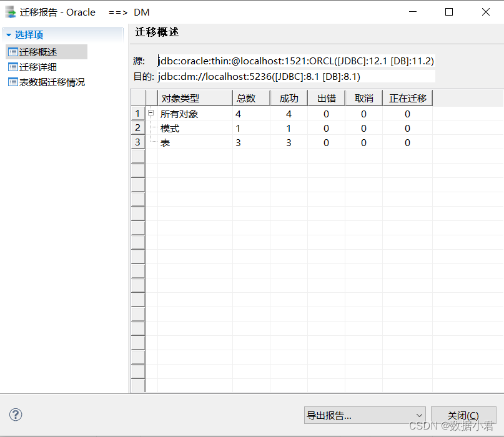
Task: Select row header number 2
Action: click(138, 128)
